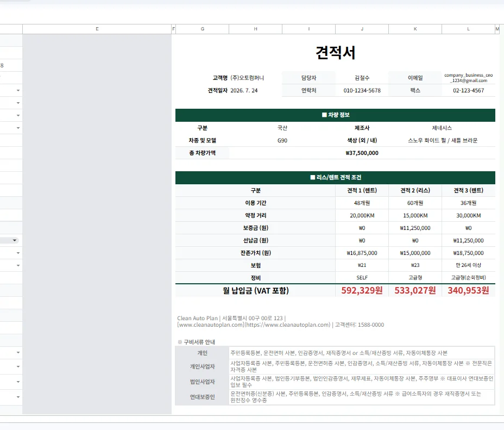504x430 pixels.
Task: Select the ₩16,875,000 residual value cell
Action: click(x=362, y=253)
